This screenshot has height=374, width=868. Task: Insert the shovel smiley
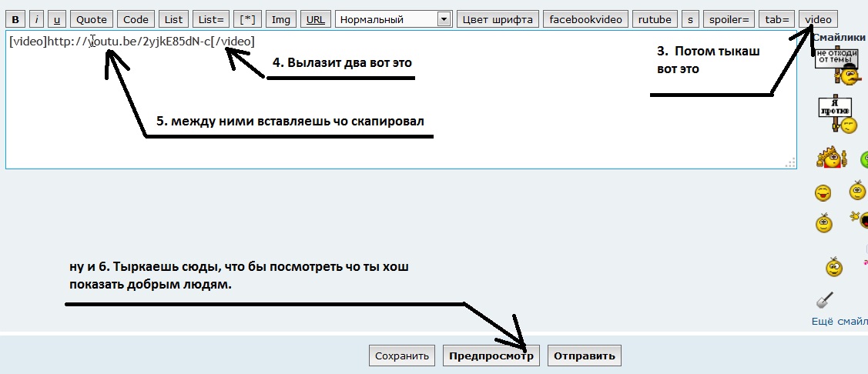pos(825,299)
